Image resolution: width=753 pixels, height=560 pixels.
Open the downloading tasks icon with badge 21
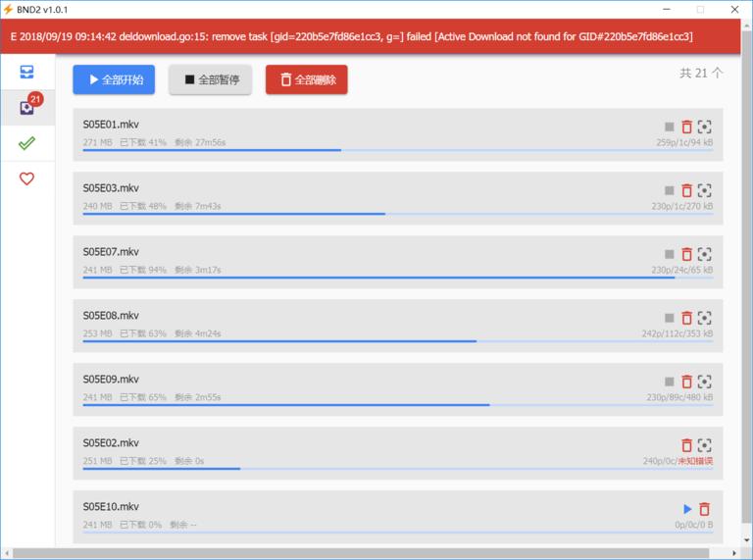[27, 107]
